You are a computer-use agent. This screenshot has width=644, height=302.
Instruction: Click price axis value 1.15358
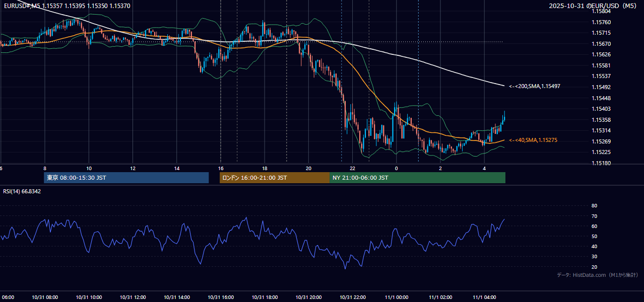pos(601,120)
